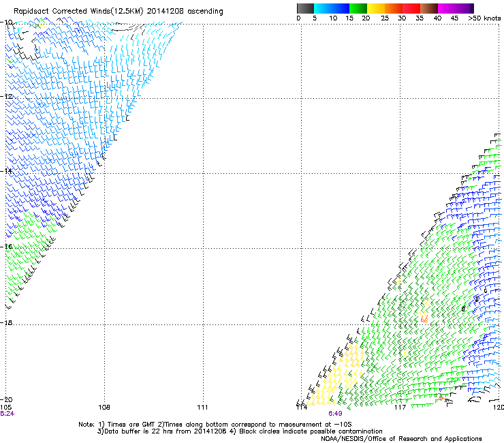
Task: Click the legend label '35'
Action: point(420,18)
